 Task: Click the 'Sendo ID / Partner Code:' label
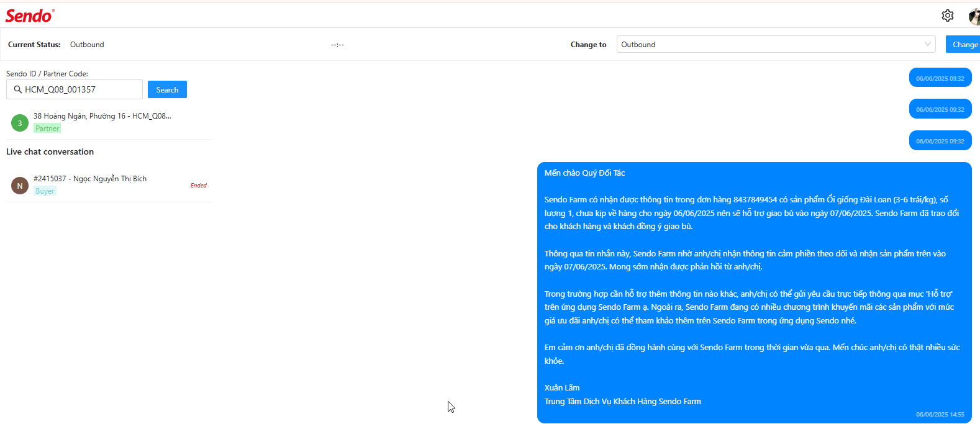pyautogui.click(x=47, y=74)
